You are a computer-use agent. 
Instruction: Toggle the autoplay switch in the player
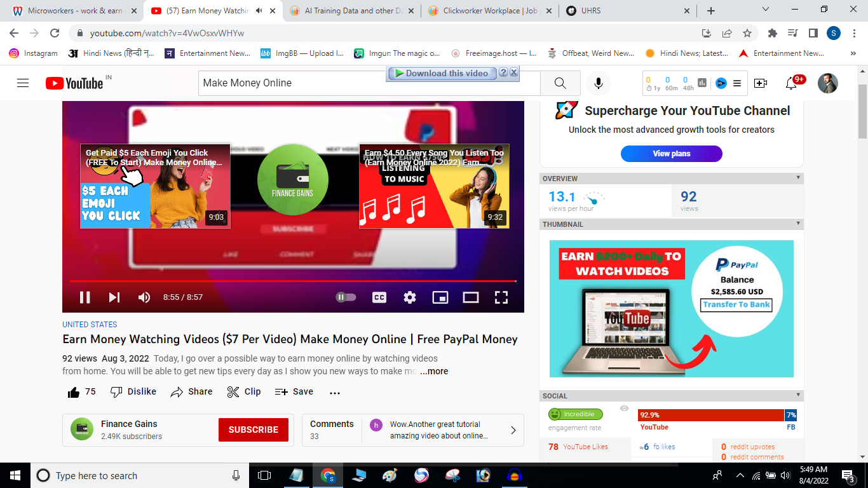tap(346, 297)
